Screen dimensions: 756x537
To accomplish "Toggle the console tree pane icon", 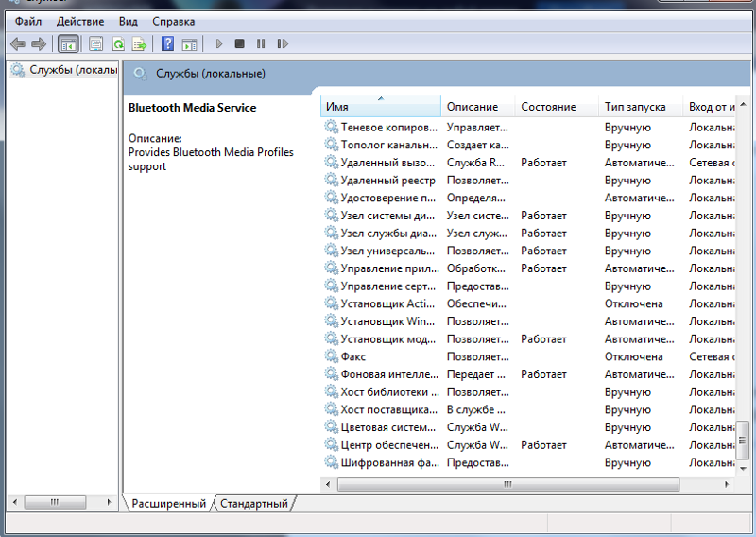I will pos(68,43).
